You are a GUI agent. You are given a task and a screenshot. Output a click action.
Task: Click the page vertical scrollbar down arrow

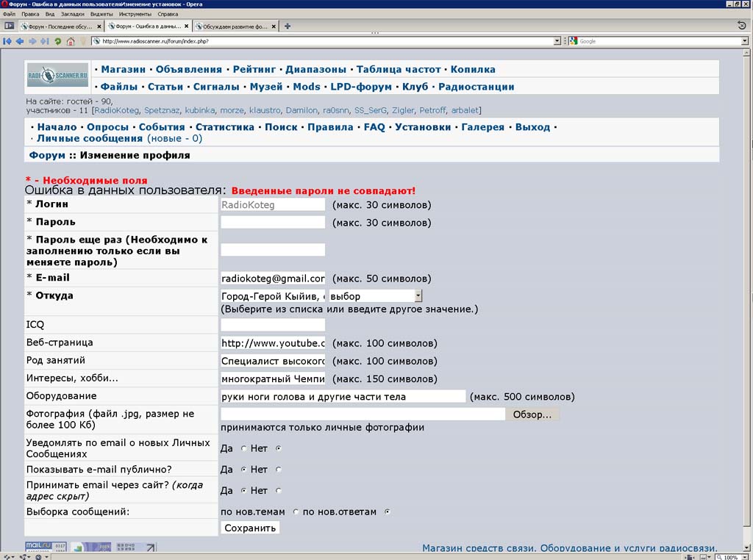coord(746,548)
